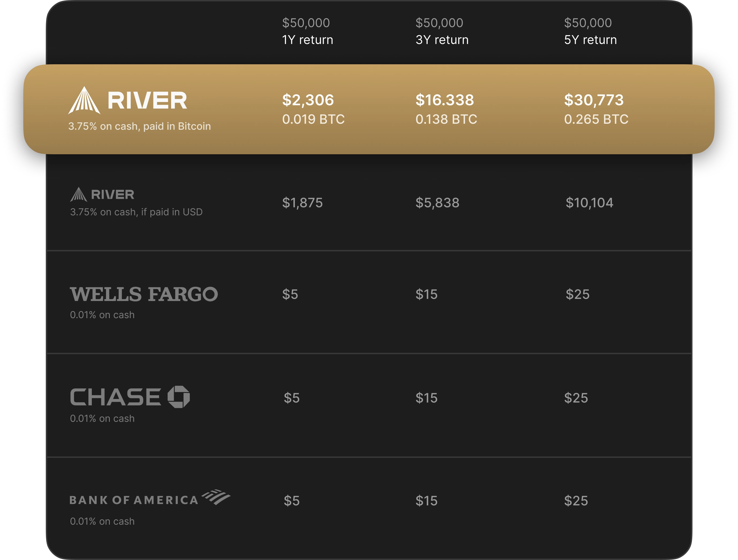Select the 5Y return column header

590,31
